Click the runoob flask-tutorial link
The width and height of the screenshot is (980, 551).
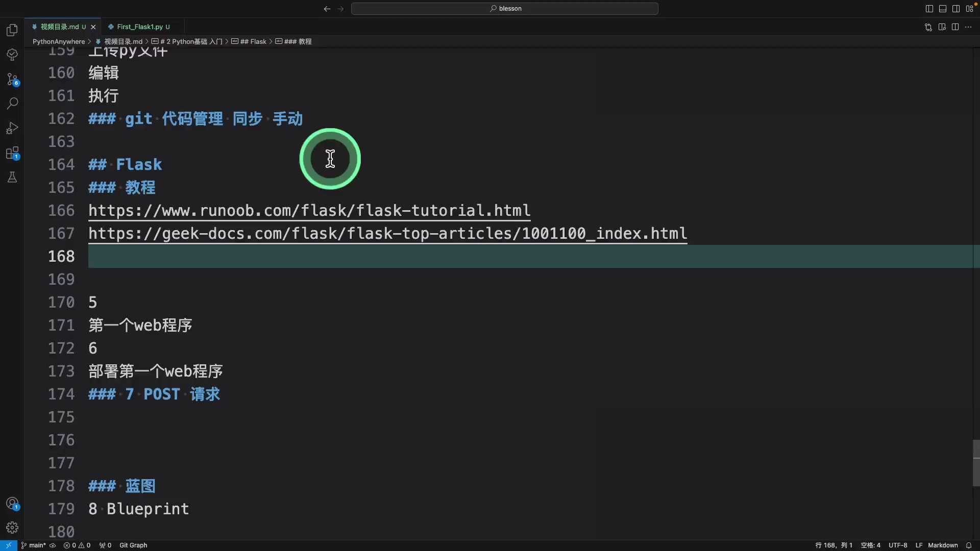[x=309, y=210]
